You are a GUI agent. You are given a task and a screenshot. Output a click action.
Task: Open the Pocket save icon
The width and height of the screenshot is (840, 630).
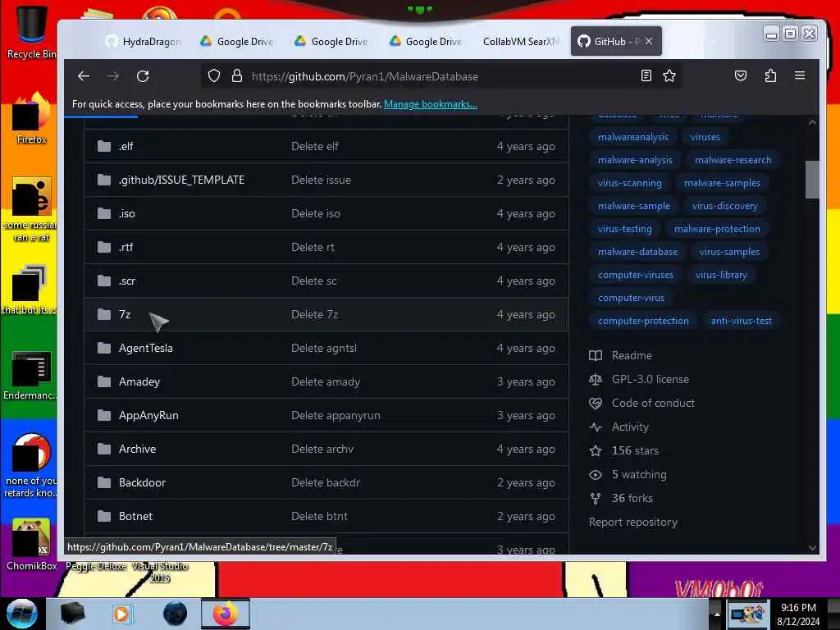pos(741,75)
